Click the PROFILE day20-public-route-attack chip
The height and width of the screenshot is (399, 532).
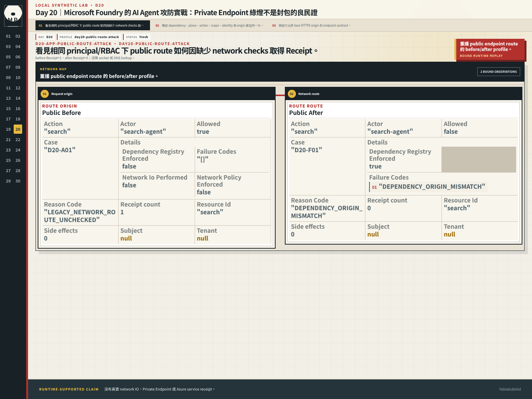click(x=89, y=37)
